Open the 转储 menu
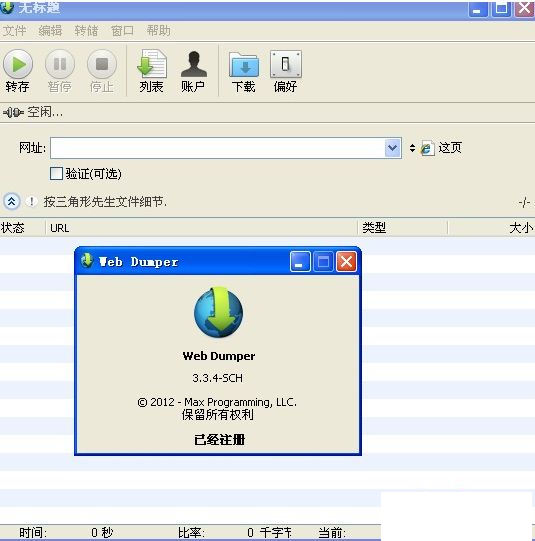 click(x=86, y=31)
